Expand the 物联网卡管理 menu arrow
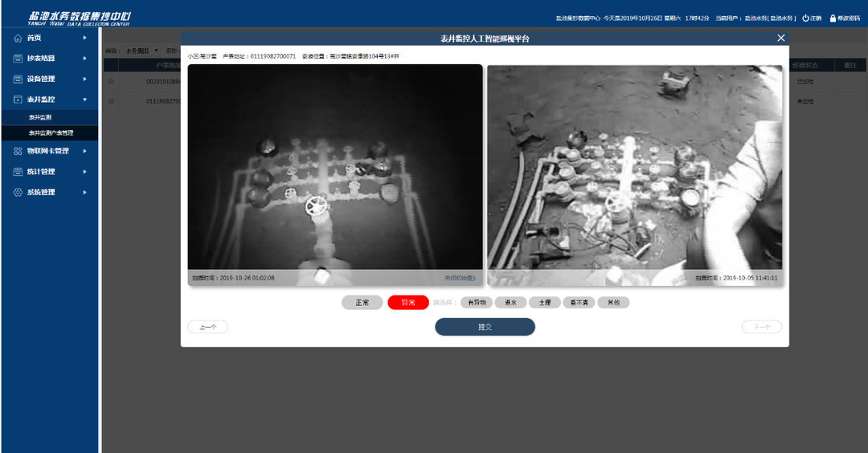 click(84, 151)
